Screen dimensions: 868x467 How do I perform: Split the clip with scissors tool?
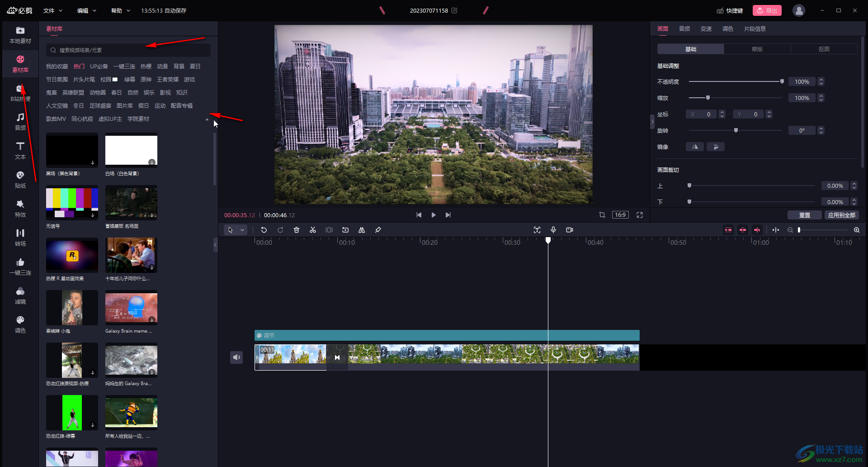tap(313, 230)
